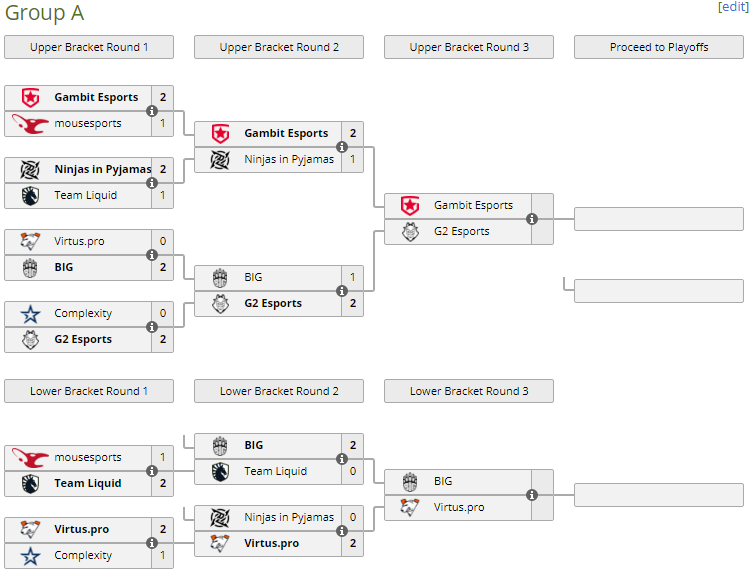Open info for Gambit vs Ninjas Round 2
This screenshot has height=575, width=751.
click(x=342, y=147)
